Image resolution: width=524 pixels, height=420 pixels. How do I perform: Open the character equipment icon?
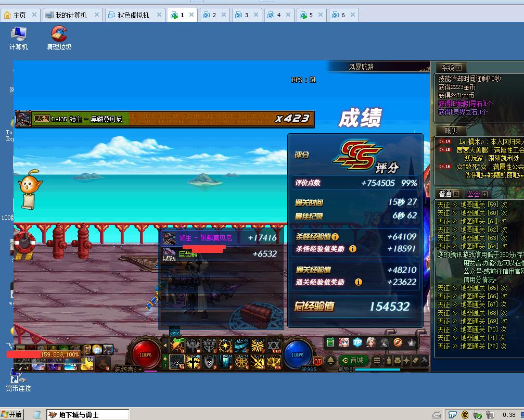tap(389, 360)
